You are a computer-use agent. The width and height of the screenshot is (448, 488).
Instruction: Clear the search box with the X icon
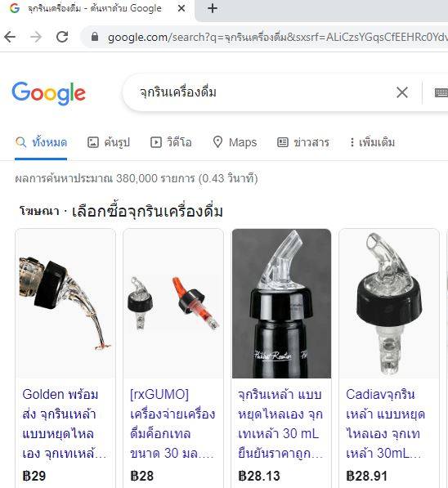(x=402, y=92)
